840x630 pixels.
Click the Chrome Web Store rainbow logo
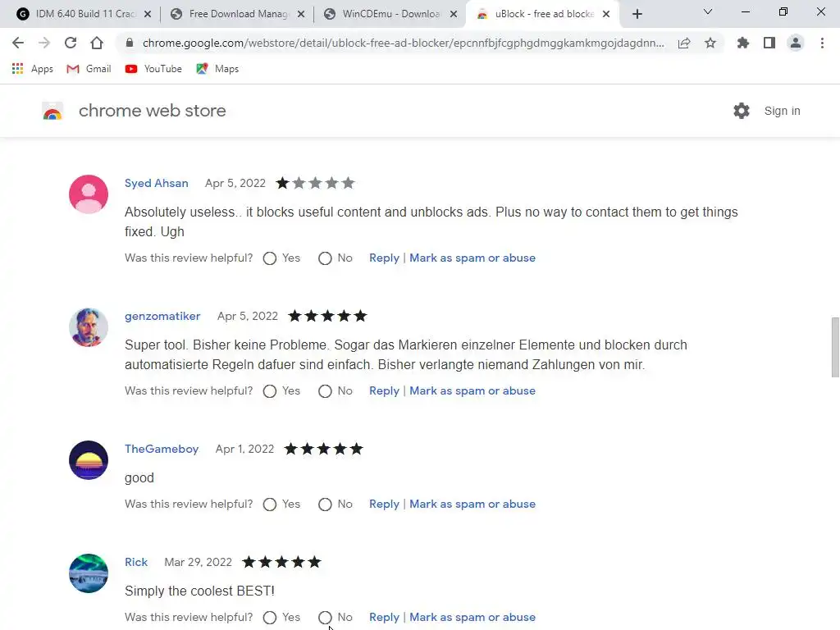click(x=52, y=111)
